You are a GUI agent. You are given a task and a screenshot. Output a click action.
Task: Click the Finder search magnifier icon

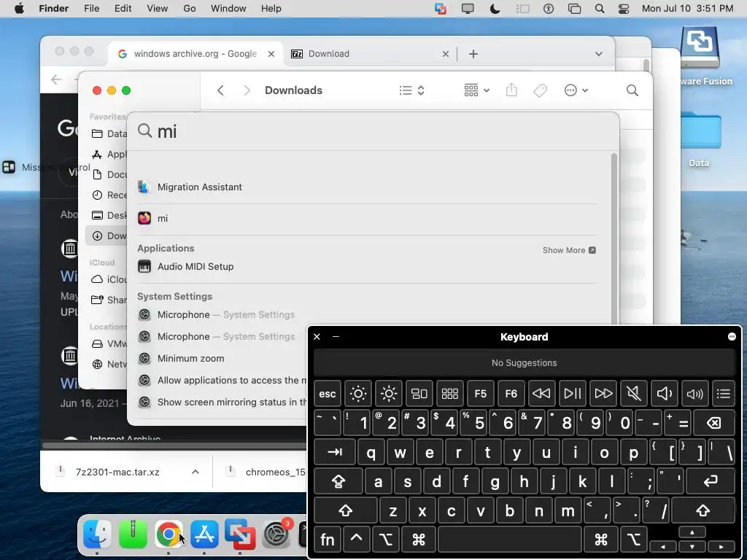[632, 90]
